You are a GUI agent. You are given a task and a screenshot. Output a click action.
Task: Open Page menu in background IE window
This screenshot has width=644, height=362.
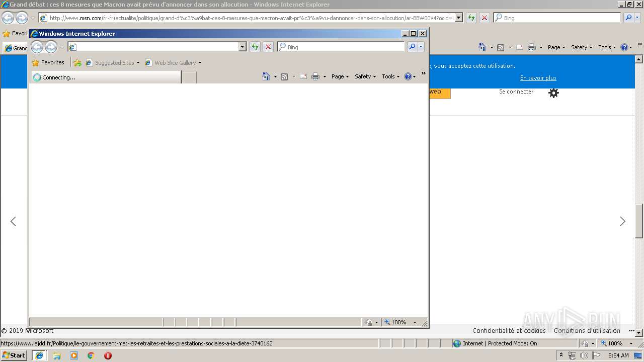pos(556,47)
